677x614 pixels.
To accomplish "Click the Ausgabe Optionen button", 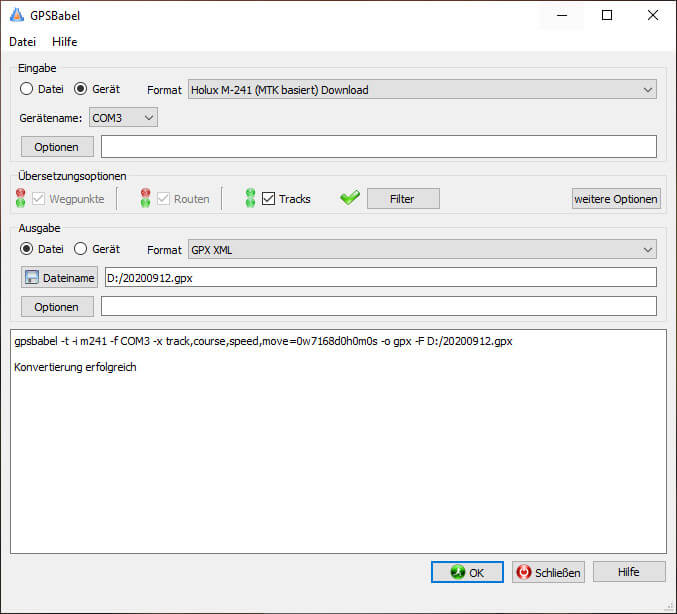I will [x=57, y=307].
